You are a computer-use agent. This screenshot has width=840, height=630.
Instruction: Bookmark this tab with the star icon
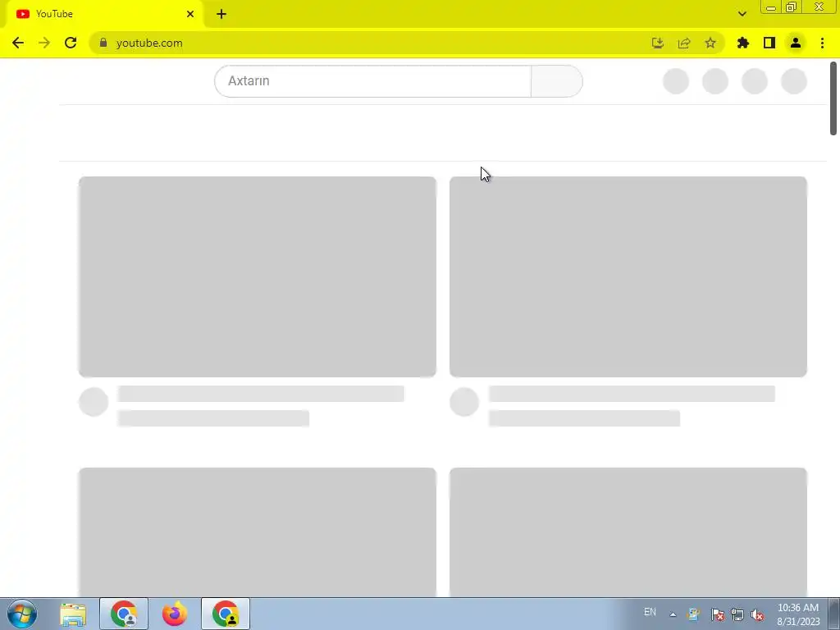pyautogui.click(x=710, y=43)
